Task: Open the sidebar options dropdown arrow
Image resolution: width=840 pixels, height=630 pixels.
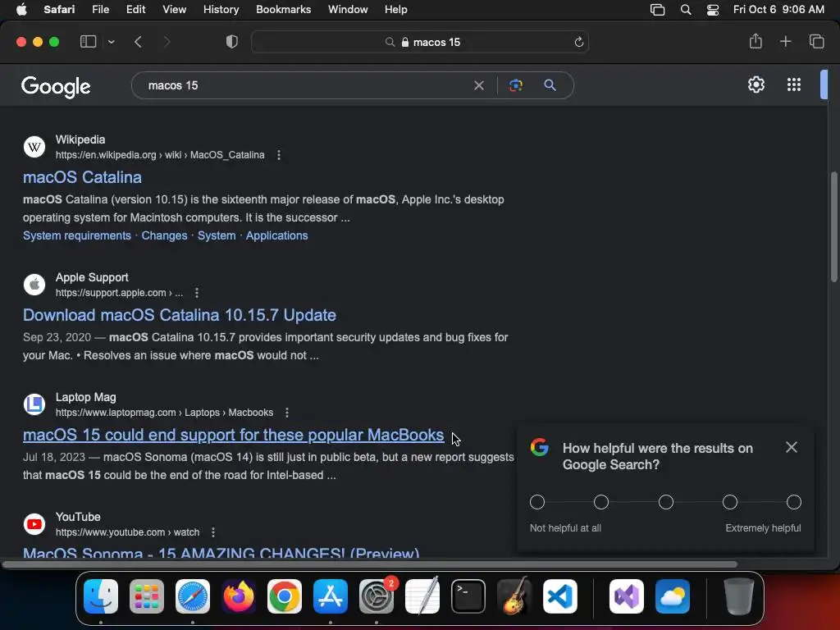Action: point(111,42)
